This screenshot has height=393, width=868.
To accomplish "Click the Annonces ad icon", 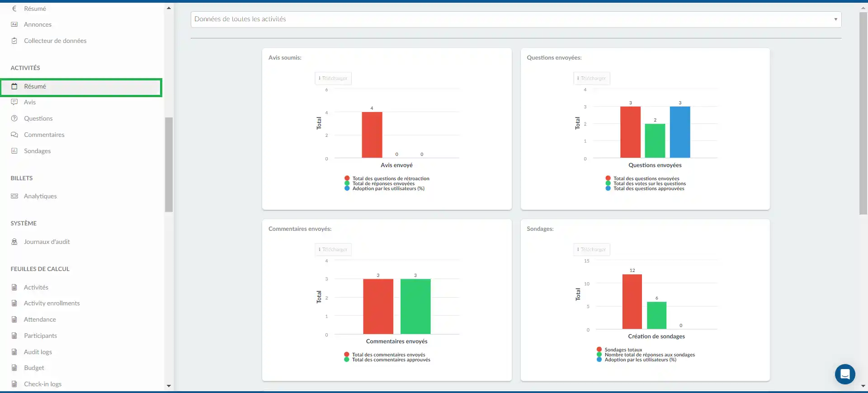I will tap(14, 24).
